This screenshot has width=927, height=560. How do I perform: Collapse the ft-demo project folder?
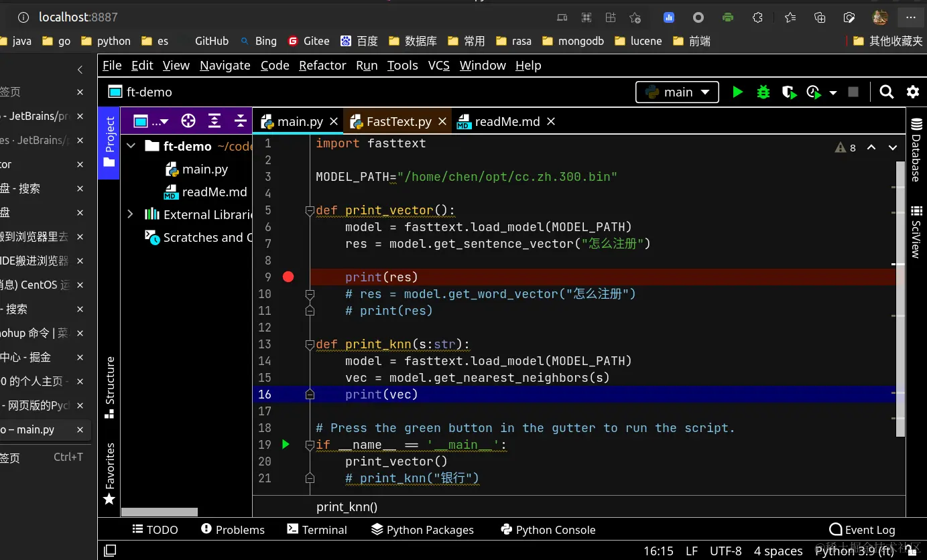click(131, 145)
